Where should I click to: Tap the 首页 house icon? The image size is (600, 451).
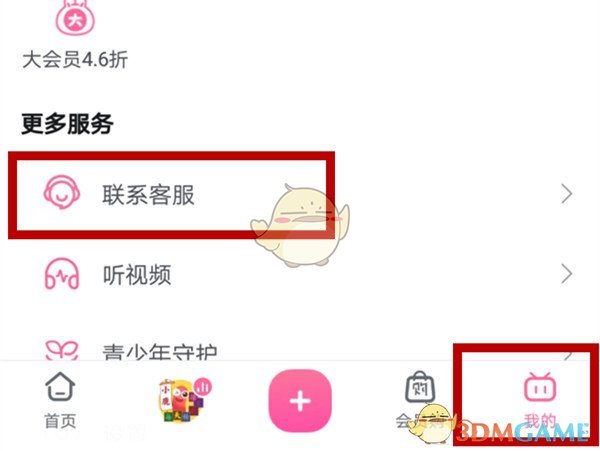point(60,386)
